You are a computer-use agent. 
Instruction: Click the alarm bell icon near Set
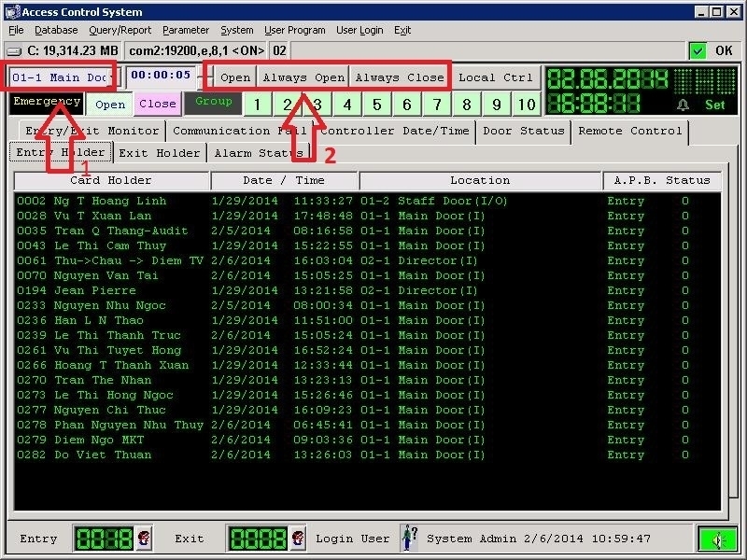click(x=683, y=105)
